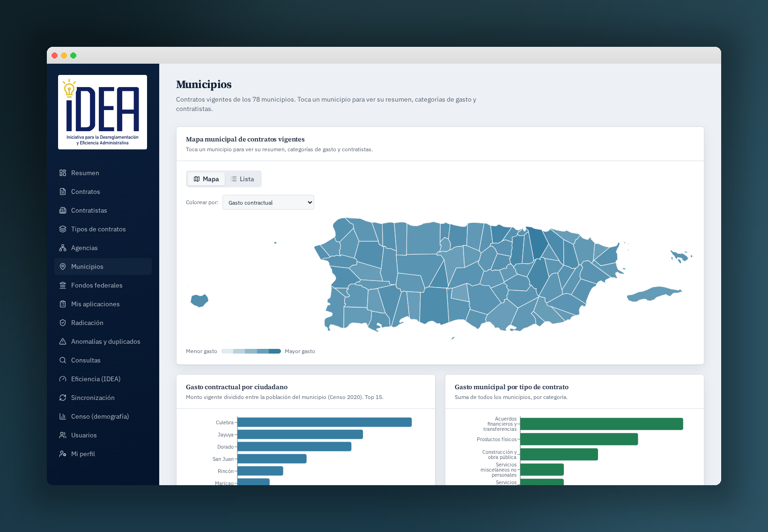Click the Dorado bar in chart
Viewport: 768px width, 532px height.
[294, 447]
